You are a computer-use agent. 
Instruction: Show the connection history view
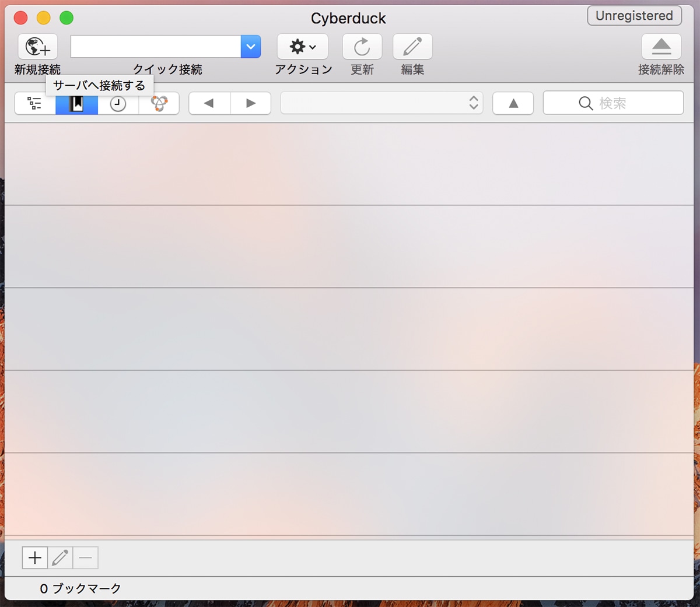point(118,103)
